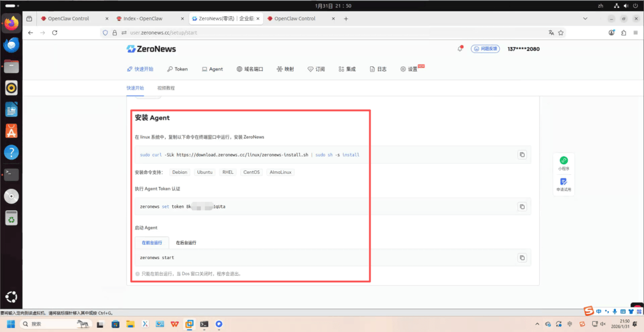
Task: Click the AlmaLinux tag
Action: coord(280,173)
